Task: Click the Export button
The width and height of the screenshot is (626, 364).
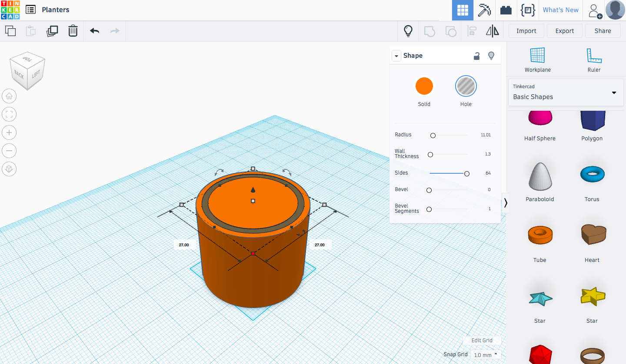Action: (x=565, y=31)
